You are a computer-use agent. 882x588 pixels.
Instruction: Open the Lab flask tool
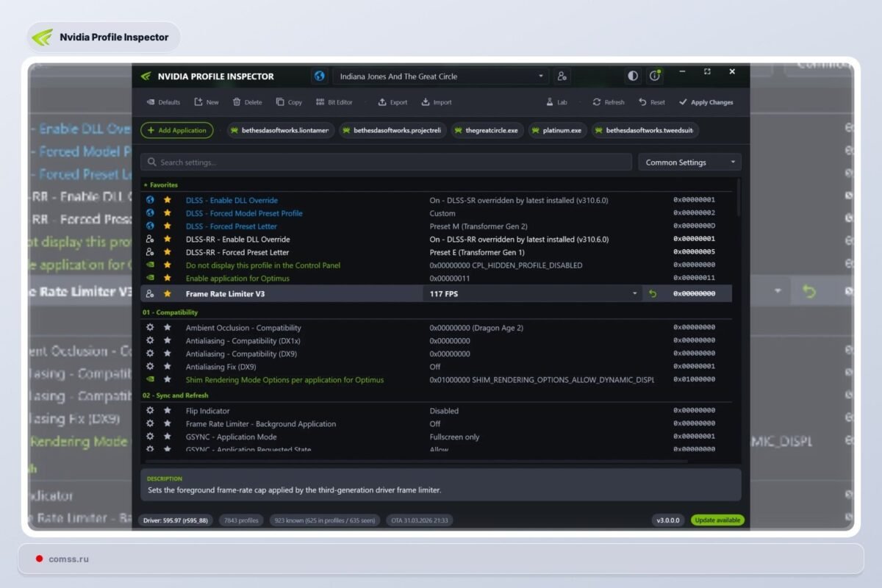tap(556, 103)
